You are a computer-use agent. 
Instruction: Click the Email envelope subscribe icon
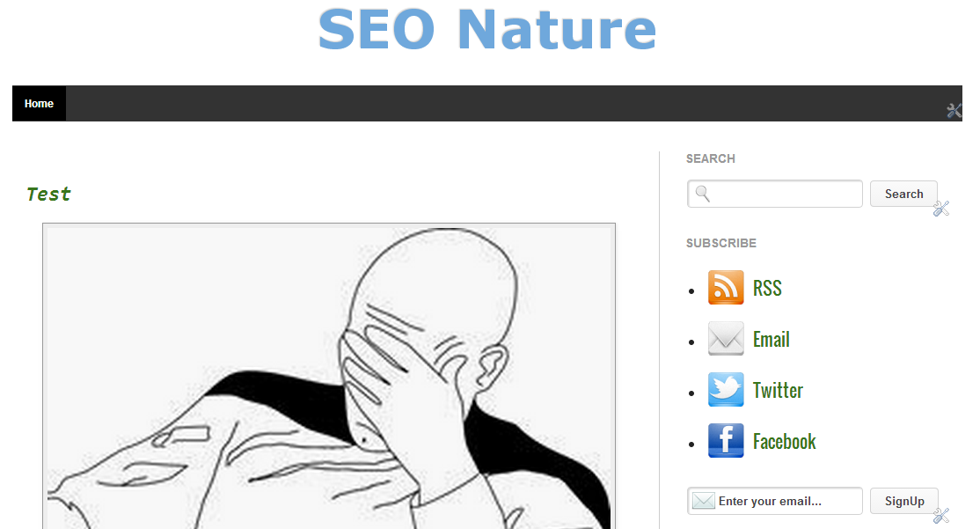(x=726, y=339)
